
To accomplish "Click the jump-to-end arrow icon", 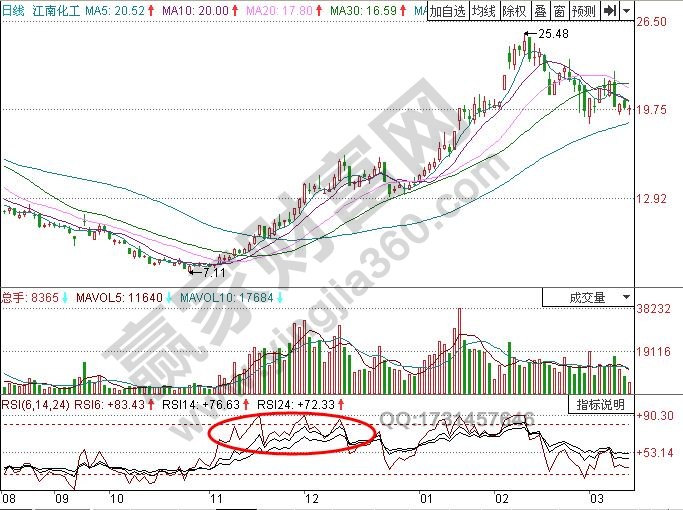I will pos(609,11).
